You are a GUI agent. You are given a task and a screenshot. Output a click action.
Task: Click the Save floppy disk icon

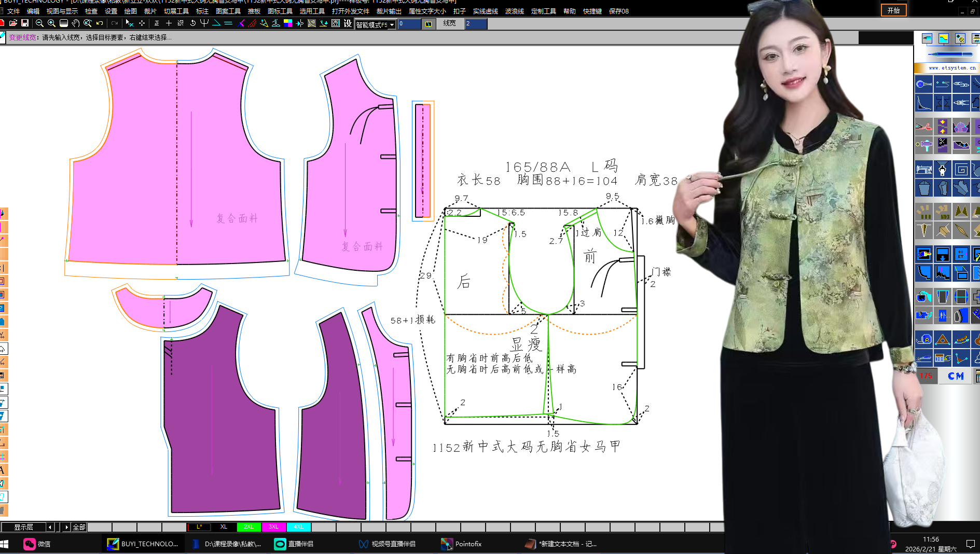coord(26,23)
